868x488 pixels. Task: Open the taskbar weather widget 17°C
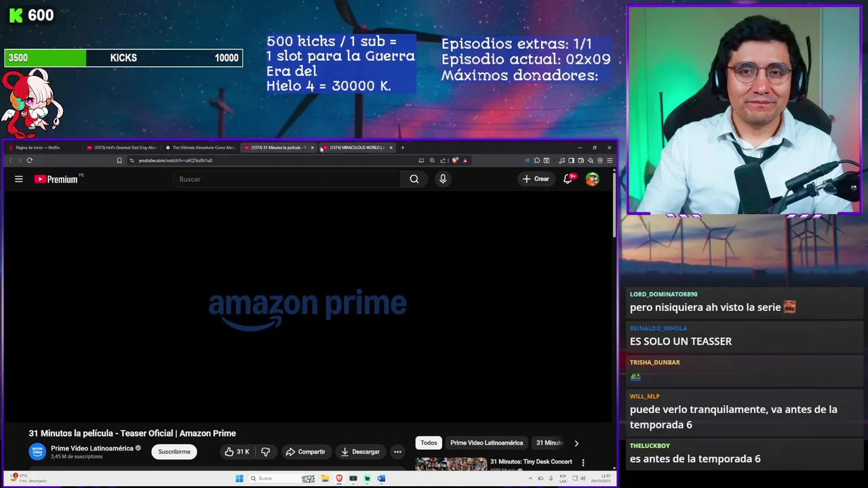pos(27,479)
